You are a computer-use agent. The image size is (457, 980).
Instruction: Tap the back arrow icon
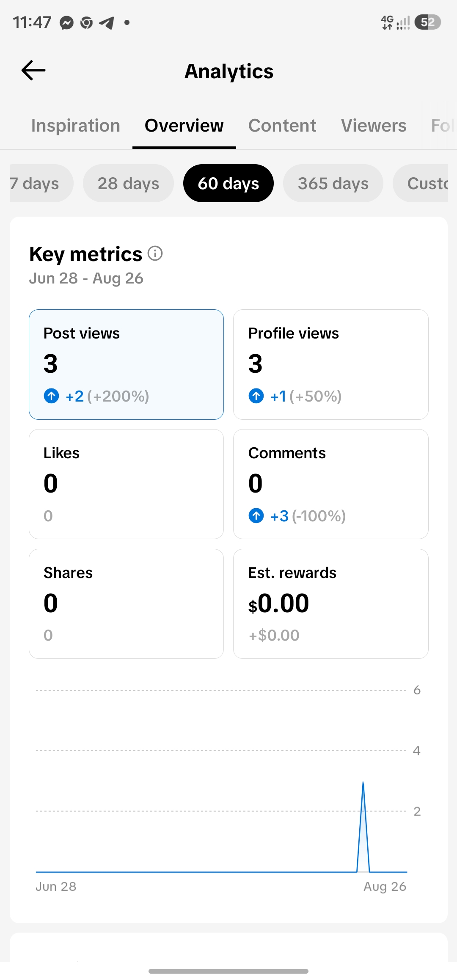[33, 70]
